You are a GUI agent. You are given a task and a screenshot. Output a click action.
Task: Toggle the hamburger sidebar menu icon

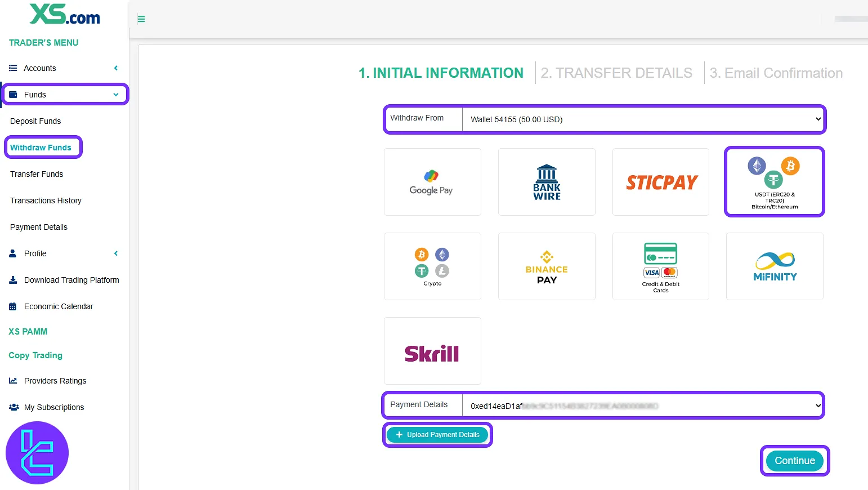click(x=141, y=19)
